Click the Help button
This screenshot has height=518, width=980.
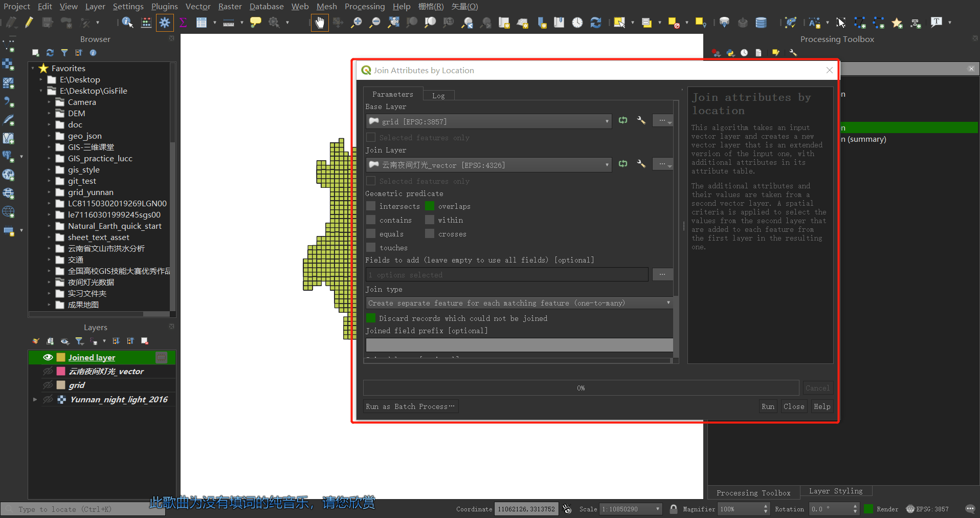822,406
